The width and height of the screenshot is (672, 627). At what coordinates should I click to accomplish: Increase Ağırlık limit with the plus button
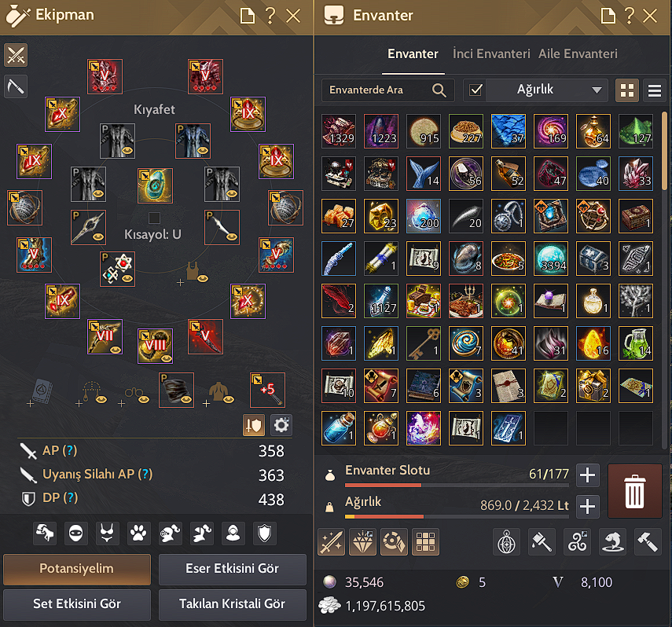pos(587,506)
